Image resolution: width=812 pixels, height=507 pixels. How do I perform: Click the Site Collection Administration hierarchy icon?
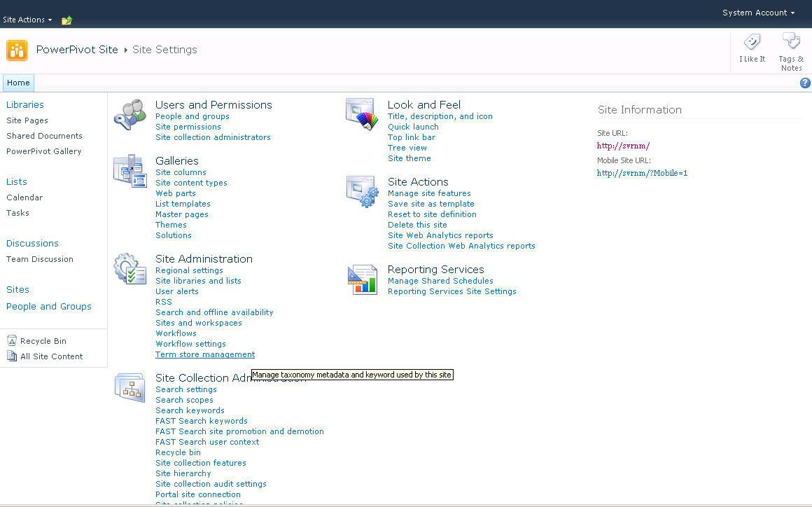coord(130,387)
